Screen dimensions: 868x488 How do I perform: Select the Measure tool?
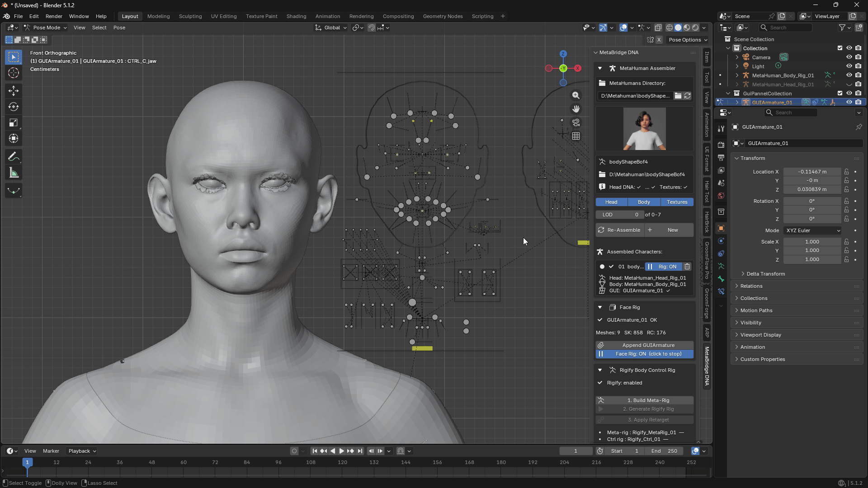[x=14, y=173]
